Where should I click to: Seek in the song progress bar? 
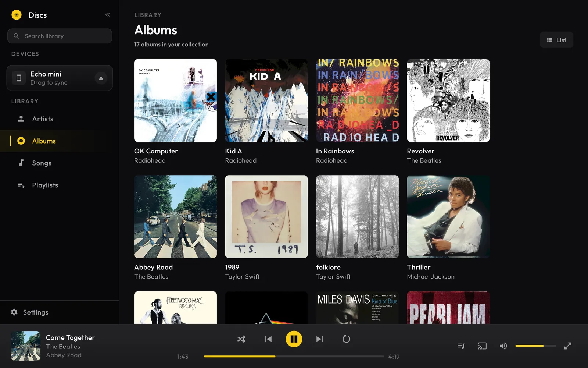click(x=293, y=357)
